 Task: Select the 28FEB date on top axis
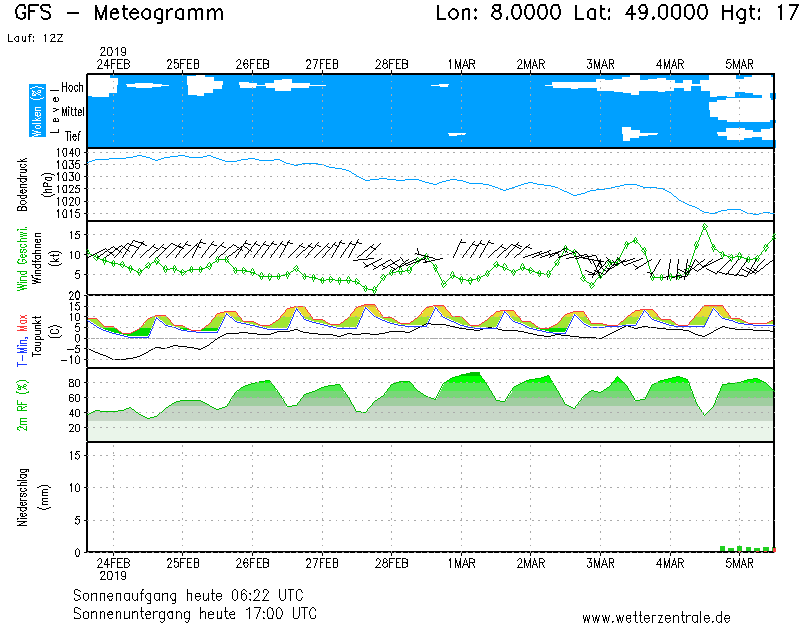tap(391, 63)
